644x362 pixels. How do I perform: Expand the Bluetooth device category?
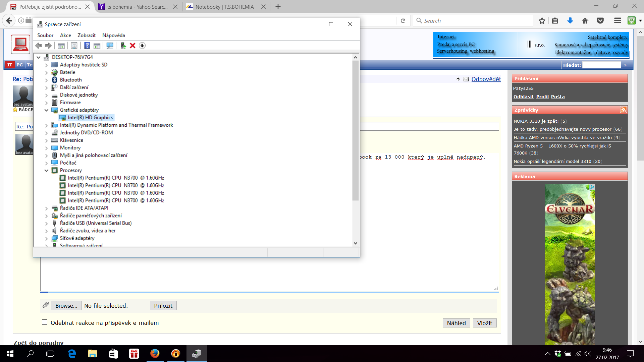tap(47, 80)
